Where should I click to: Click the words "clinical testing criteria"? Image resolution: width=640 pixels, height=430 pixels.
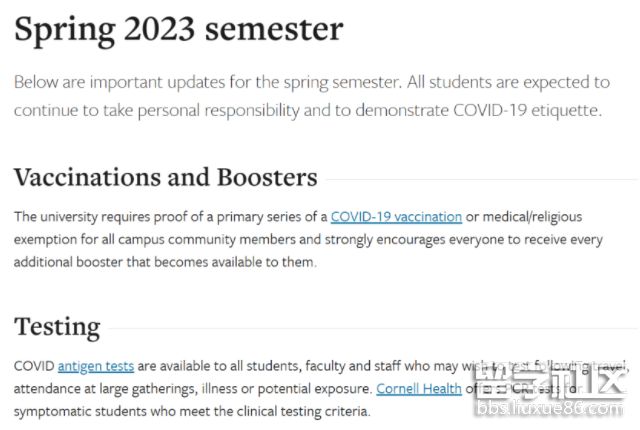[x=299, y=411]
